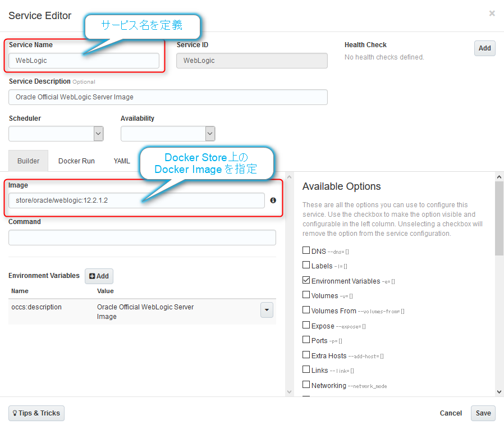Image resolution: width=504 pixels, height=429 pixels.
Task: Add a health check
Action: [x=485, y=48]
